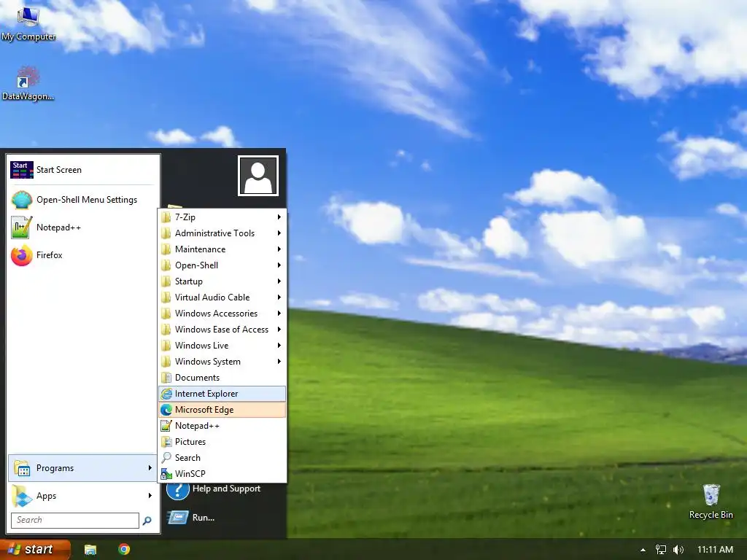The height and width of the screenshot is (560, 747).
Task: Open the Programs menu entry
Action: [82, 468]
